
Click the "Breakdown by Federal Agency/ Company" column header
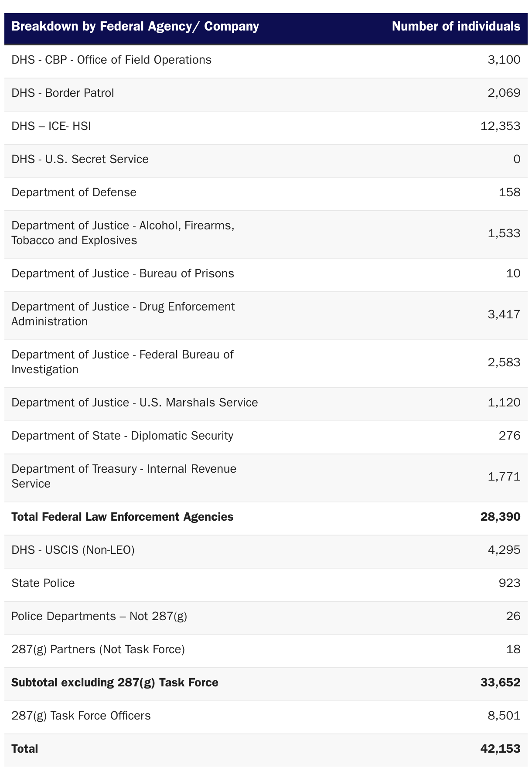(135, 27)
